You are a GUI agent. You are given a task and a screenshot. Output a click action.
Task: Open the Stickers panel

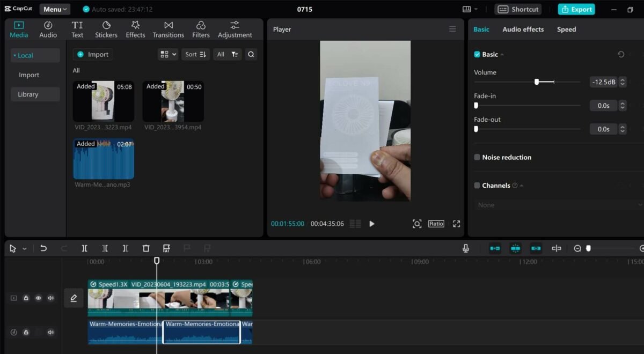[106, 29]
